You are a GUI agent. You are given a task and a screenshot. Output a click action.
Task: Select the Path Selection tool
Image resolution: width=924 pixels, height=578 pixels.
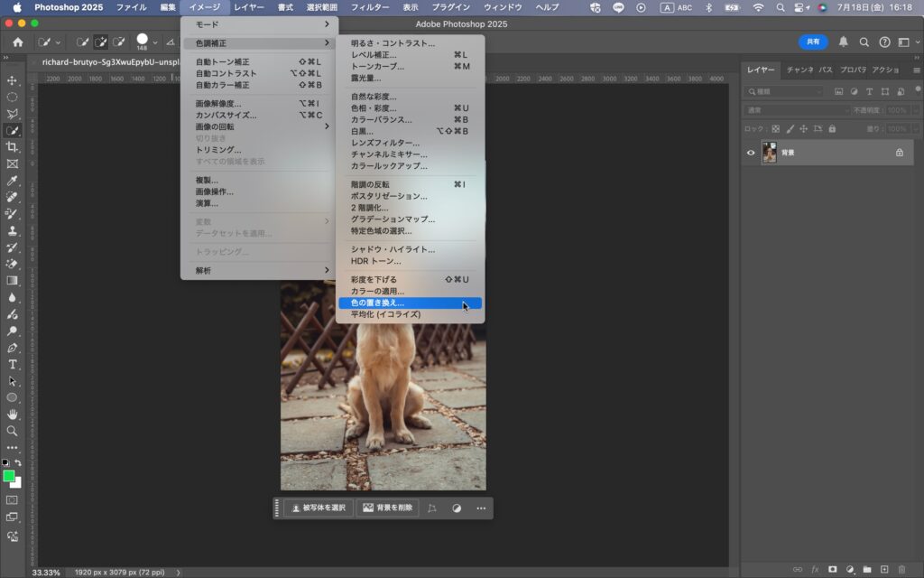12,381
